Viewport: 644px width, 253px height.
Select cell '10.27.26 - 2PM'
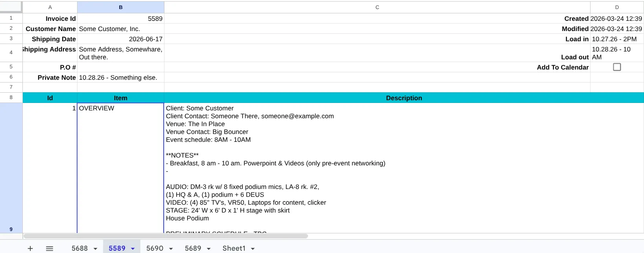(x=617, y=39)
